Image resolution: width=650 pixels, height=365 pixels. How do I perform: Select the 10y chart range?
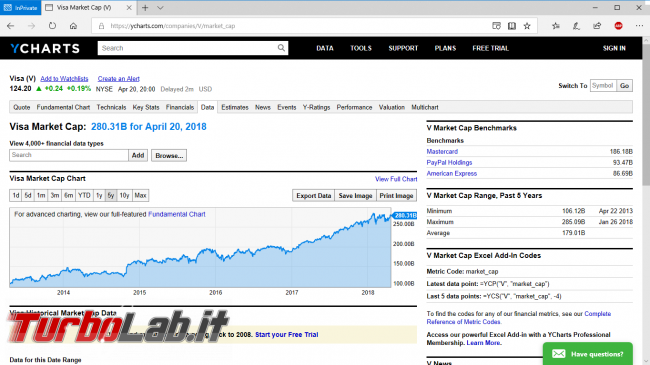[x=124, y=195]
